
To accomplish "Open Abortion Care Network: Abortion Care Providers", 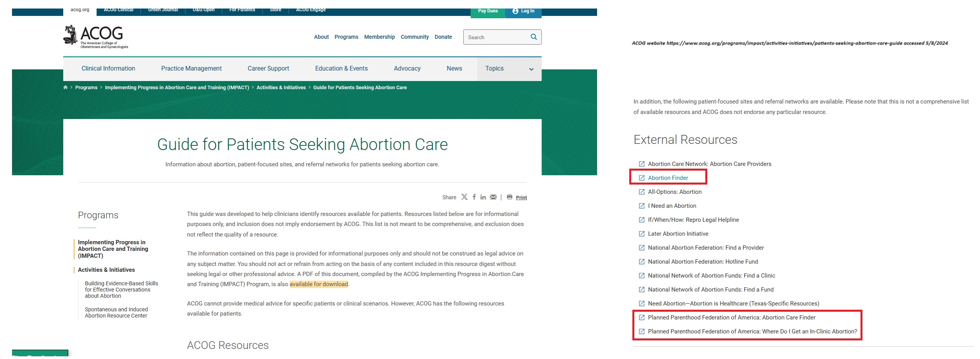I will [710, 164].
